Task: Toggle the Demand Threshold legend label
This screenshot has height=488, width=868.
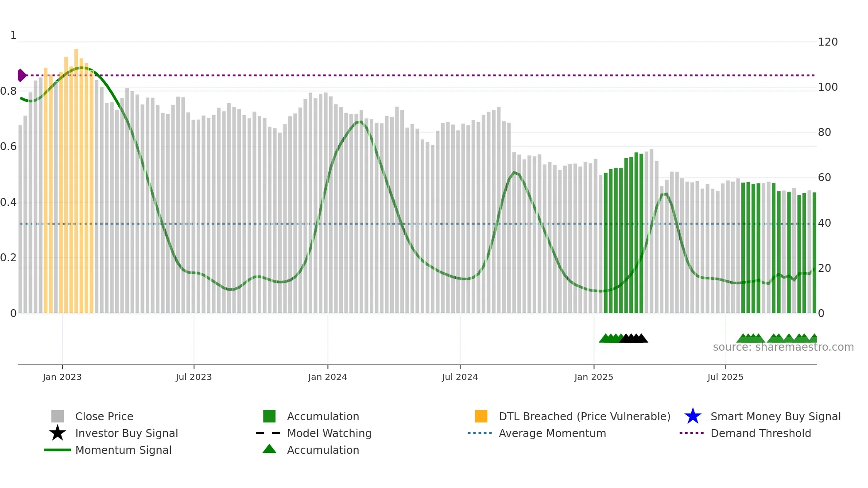Action: 760,433
